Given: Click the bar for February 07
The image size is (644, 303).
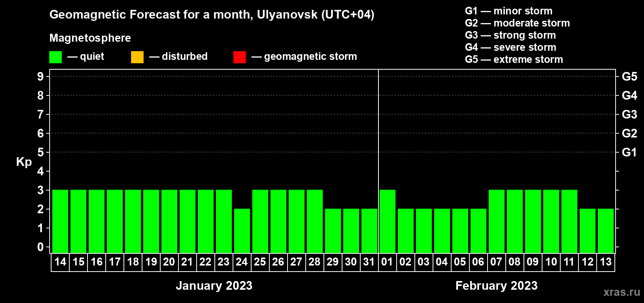Looking at the screenshot, I should (497, 221).
